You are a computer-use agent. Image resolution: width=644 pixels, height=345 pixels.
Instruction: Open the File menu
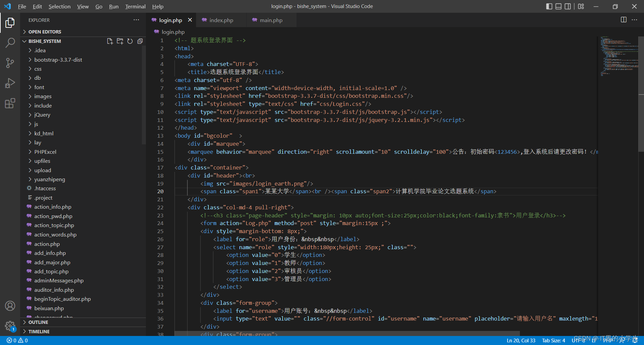pos(22,6)
